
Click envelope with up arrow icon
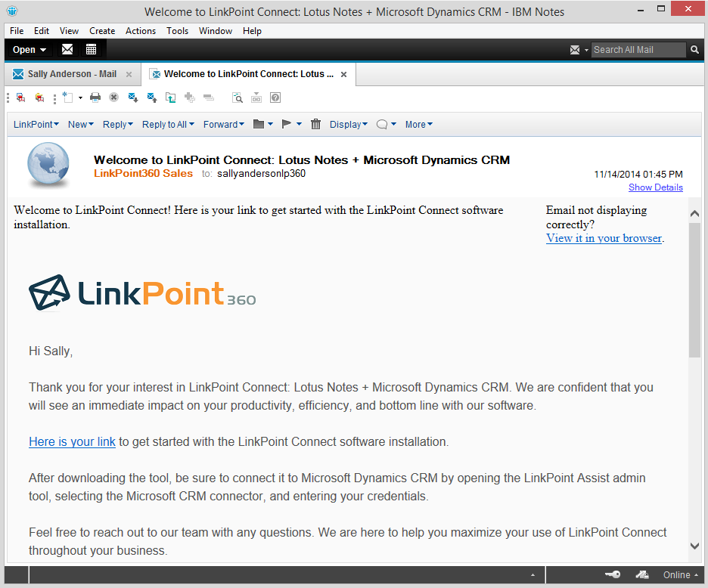pos(152,97)
